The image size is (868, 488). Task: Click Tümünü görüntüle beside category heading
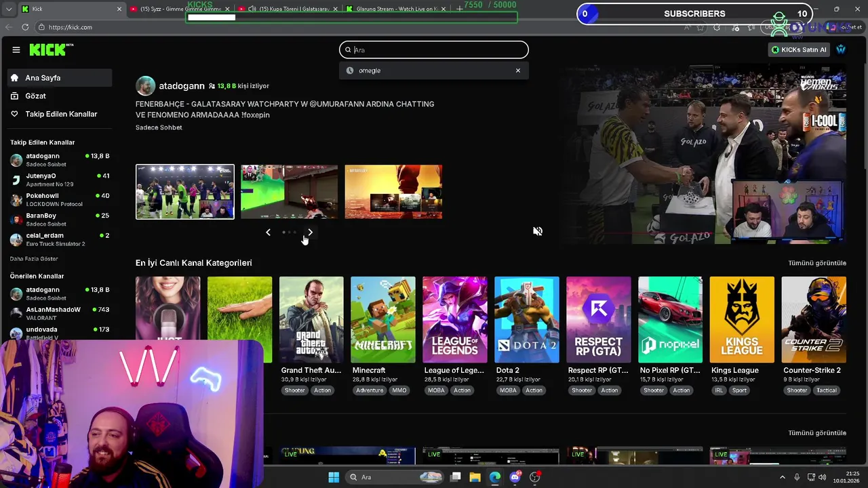817,263
